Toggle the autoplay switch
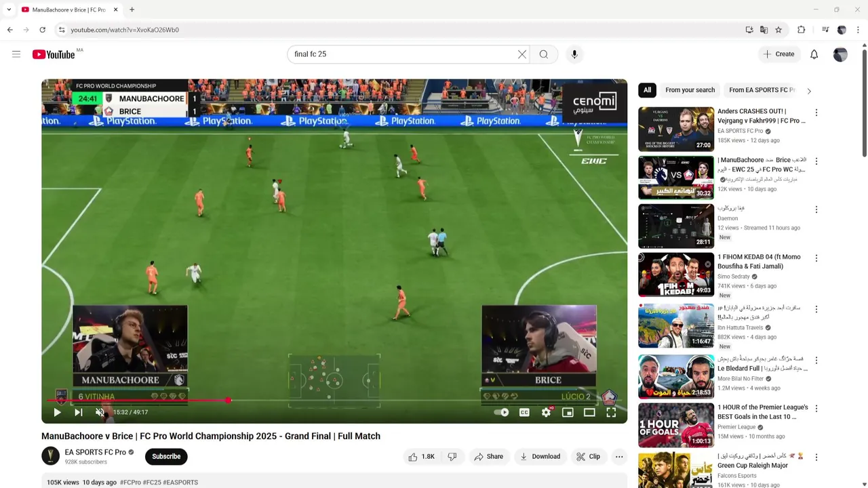 point(501,412)
